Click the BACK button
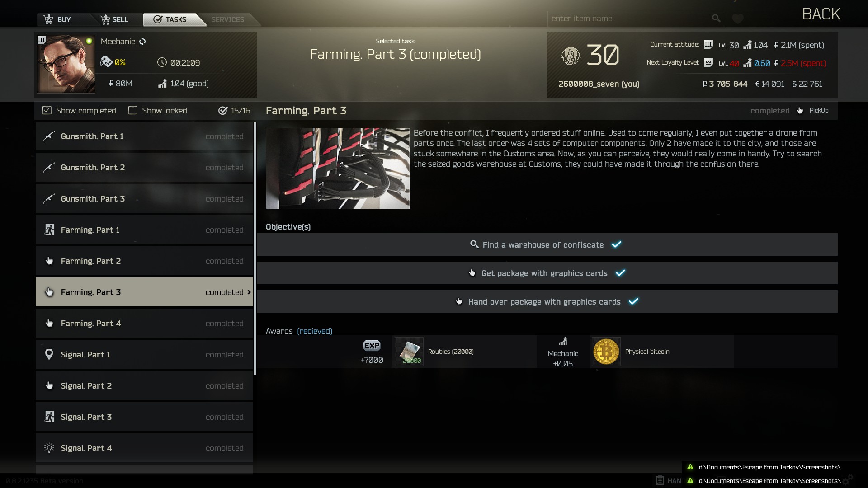Screen dimensions: 868x488 821,14
